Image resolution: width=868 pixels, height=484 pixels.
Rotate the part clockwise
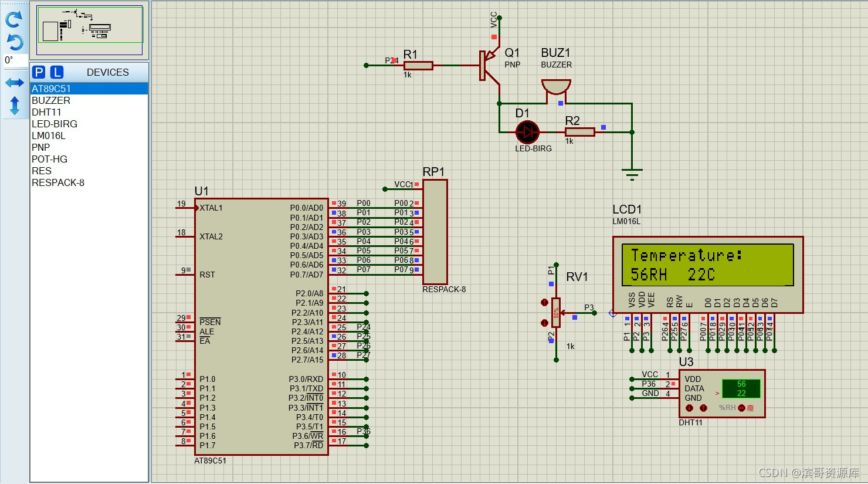pos(14,19)
